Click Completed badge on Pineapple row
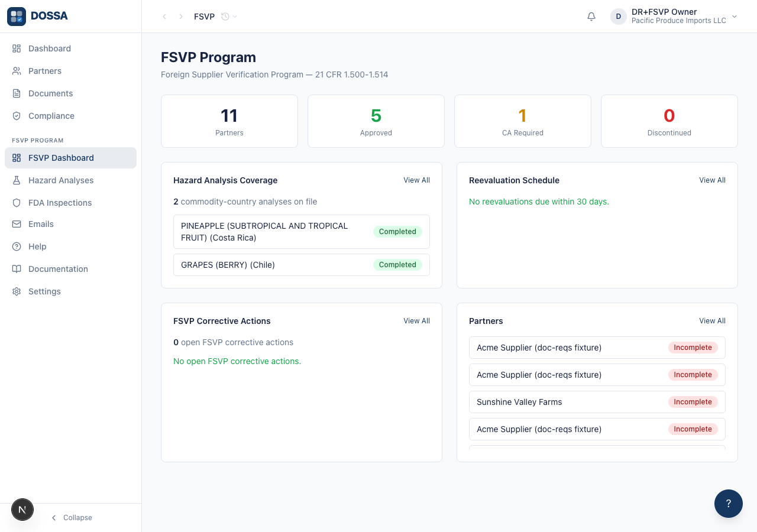Viewport: 757px width, 532px height. 397,232
